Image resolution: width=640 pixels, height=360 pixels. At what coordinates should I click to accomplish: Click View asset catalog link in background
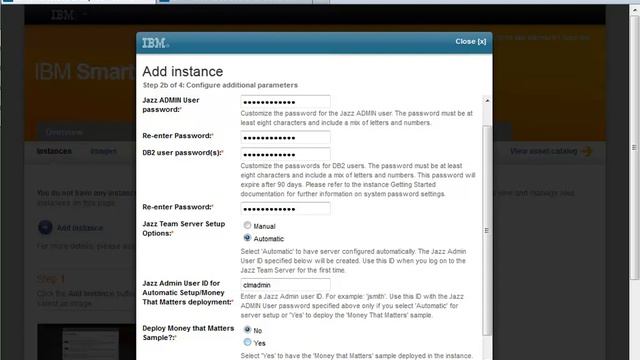click(x=543, y=151)
